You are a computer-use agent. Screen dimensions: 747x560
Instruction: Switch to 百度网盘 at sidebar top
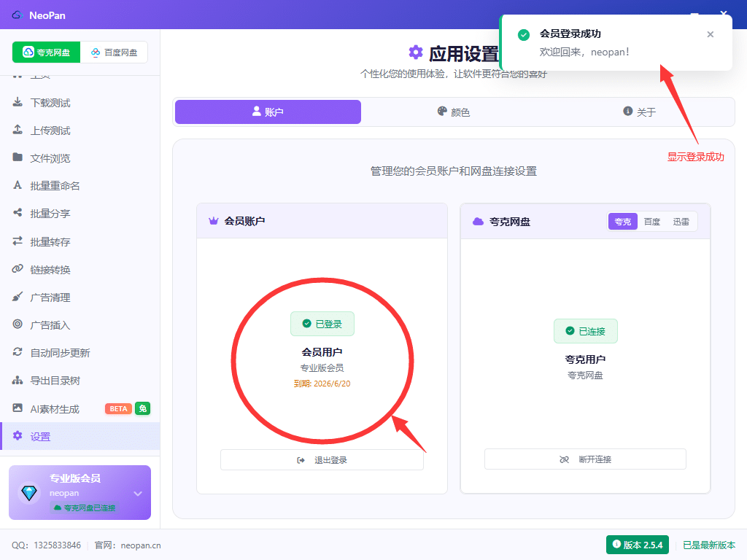[114, 52]
